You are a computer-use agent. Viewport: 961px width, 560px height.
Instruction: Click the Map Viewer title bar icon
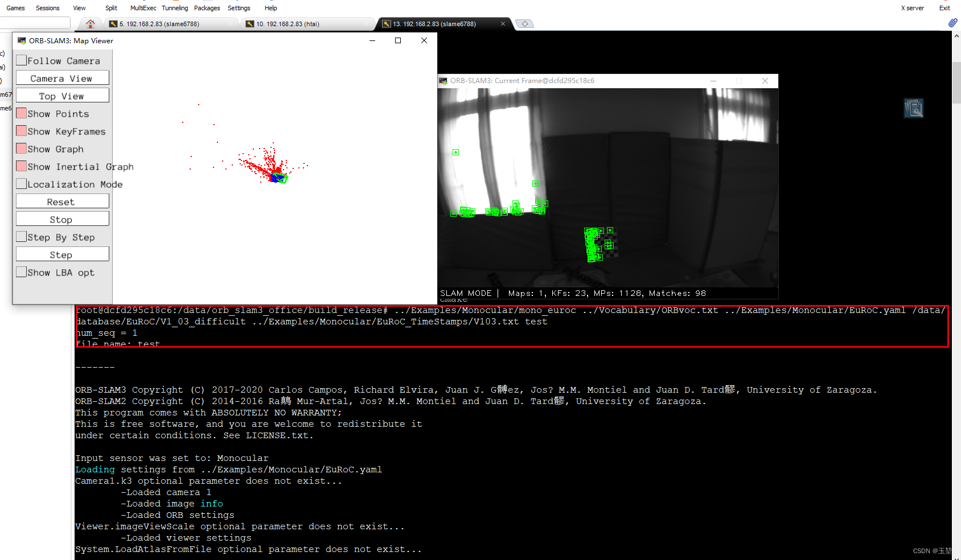[x=22, y=40]
